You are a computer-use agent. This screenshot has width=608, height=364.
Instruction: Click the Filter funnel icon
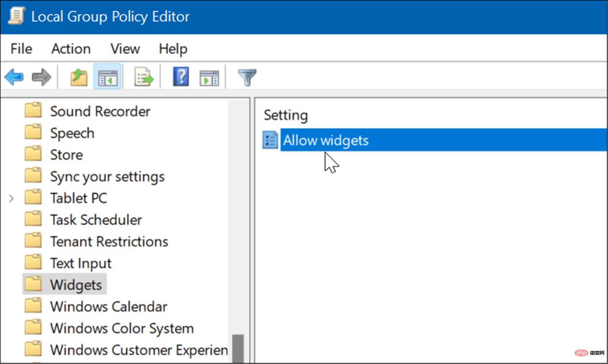click(247, 77)
